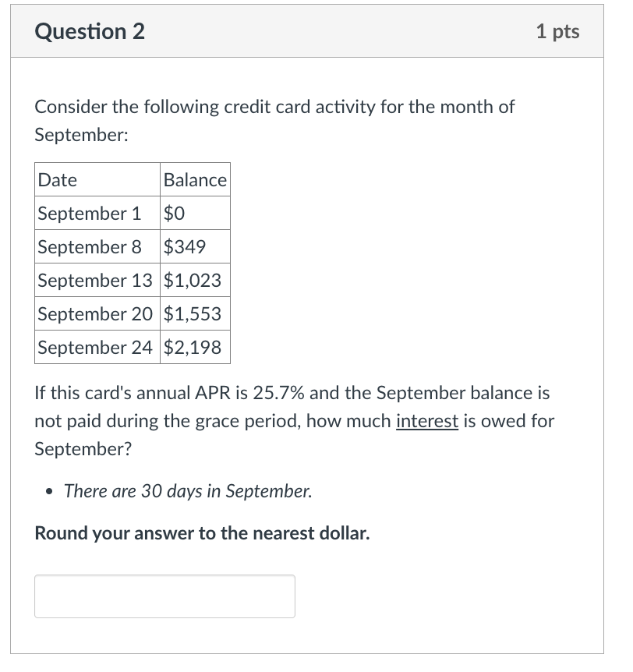633x672 pixels.
Task: Click the underlined word interest
Action: click(428, 421)
